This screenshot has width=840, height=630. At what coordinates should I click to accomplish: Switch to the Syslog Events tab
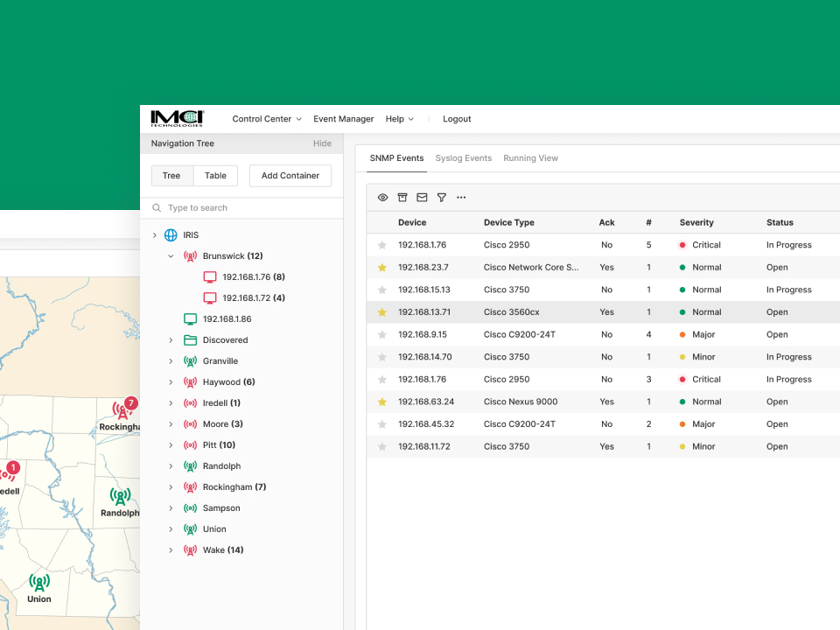(x=463, y=158)
